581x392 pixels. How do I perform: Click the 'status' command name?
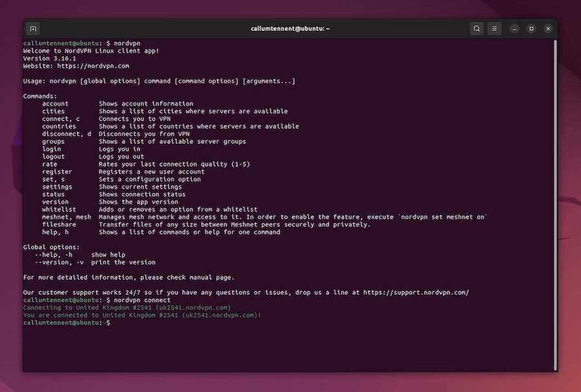(x=54, y=194)
